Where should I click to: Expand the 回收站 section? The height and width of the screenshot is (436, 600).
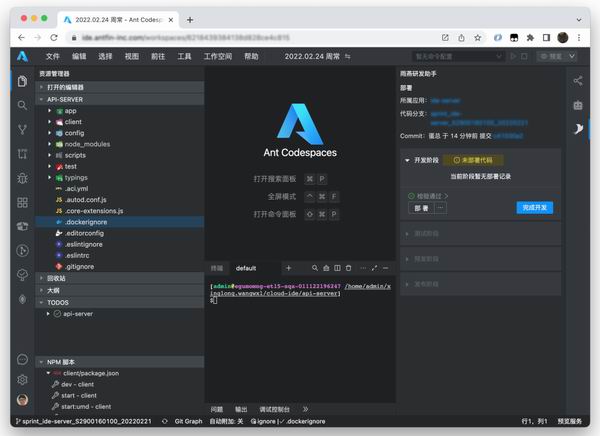121,278
